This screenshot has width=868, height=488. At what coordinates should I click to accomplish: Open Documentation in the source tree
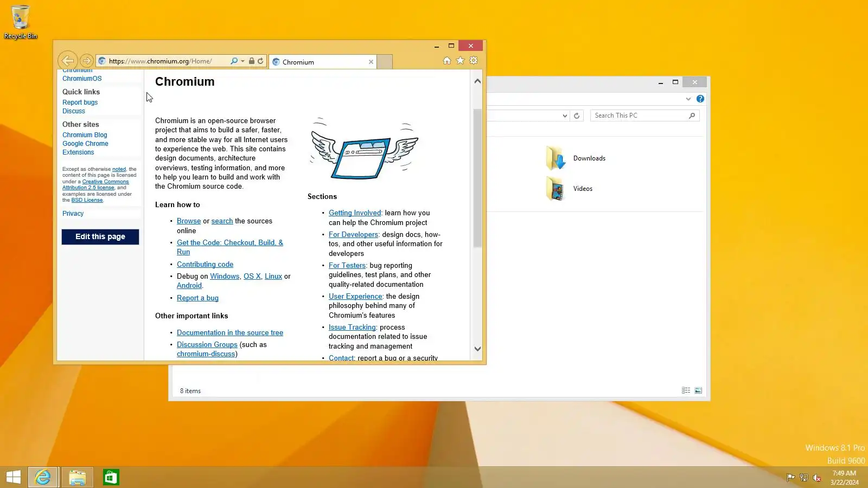point(230,333)
